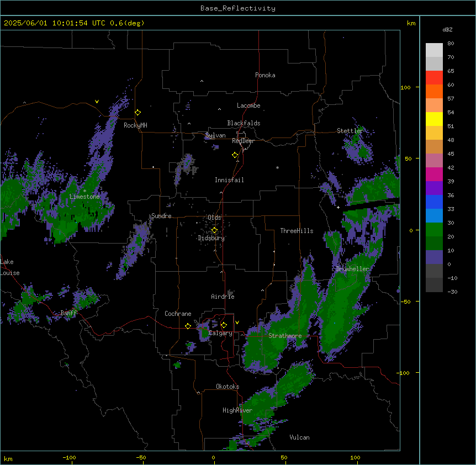476x465 pixels.
Task: Click the asterisk marker east of Innisfail
Action: click(x=277, y=167)
